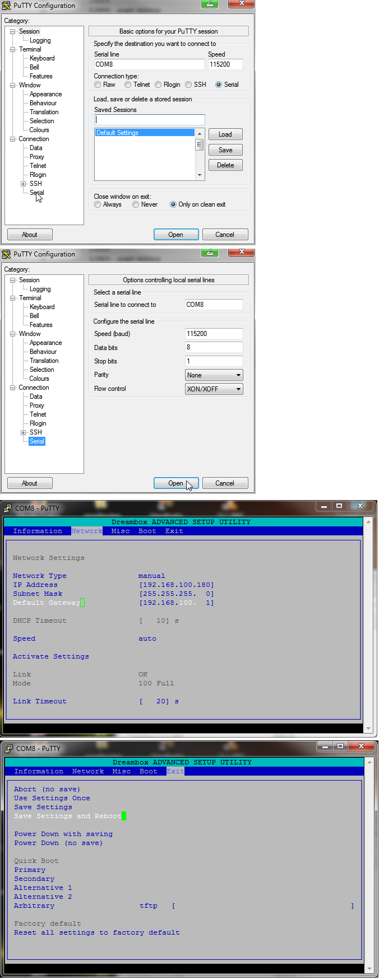Viewport: 379px width, 980px height.
Task: Collapse Session node in session options window tree
Action: point(13,31)
